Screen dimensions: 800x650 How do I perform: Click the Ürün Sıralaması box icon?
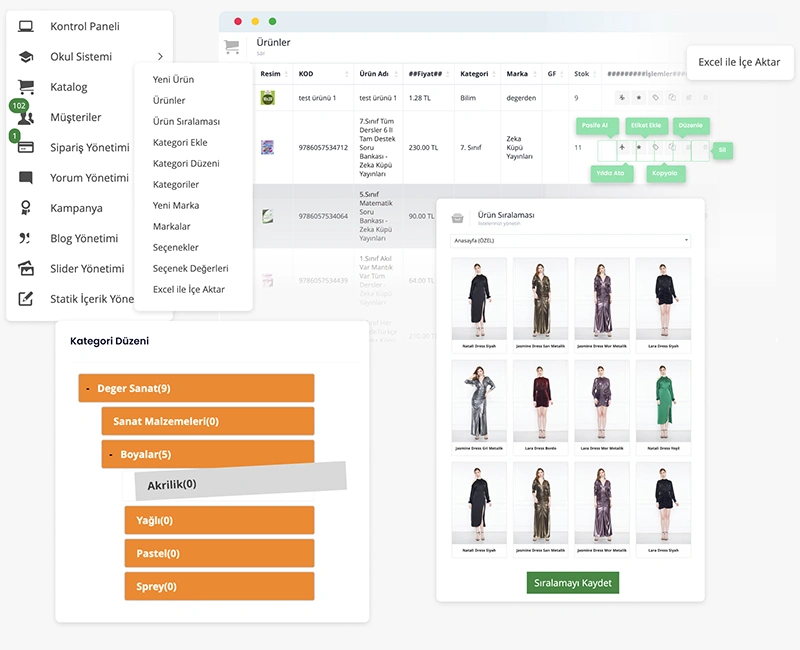pyautogui.click(x=458, y=218)
